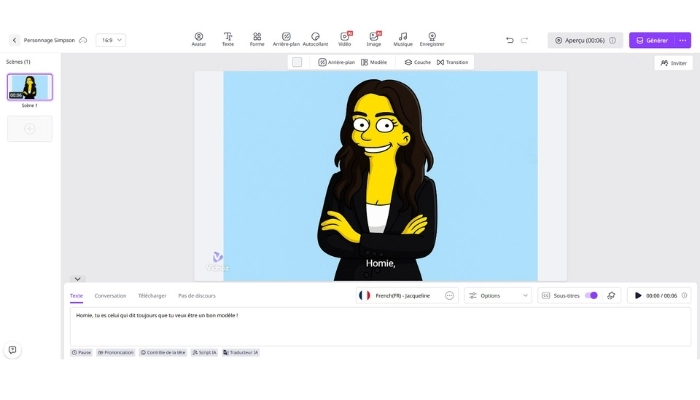Click Arrière-plan in the canvas toolbar

(337, 62)
